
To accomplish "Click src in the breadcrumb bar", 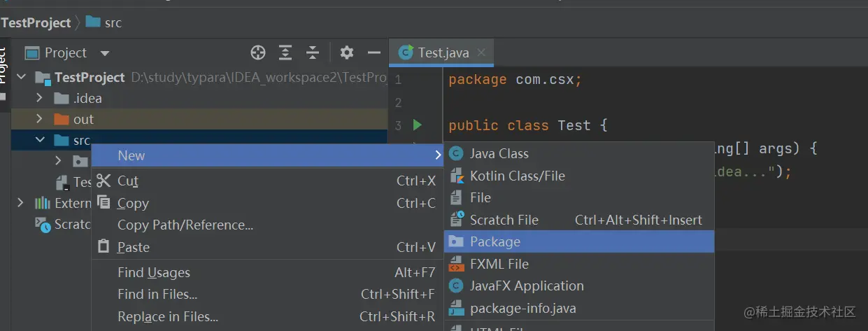I will pos(113,22).
